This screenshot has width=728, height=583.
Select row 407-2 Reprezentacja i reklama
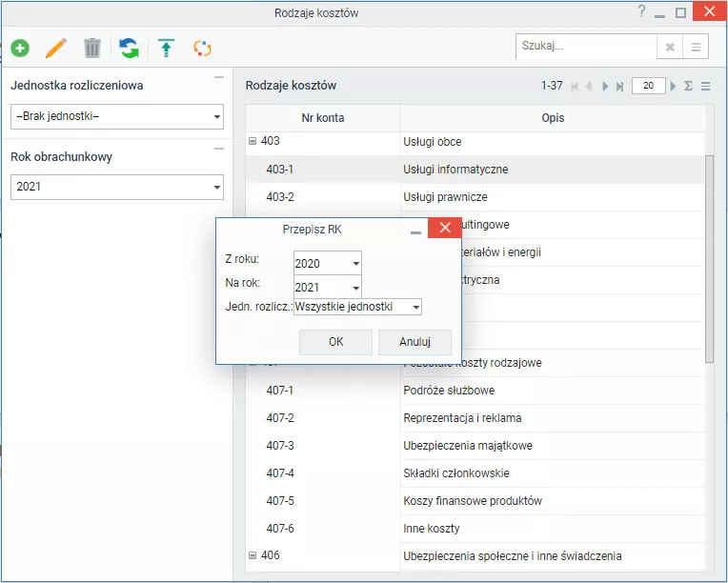tap(475, 418)
